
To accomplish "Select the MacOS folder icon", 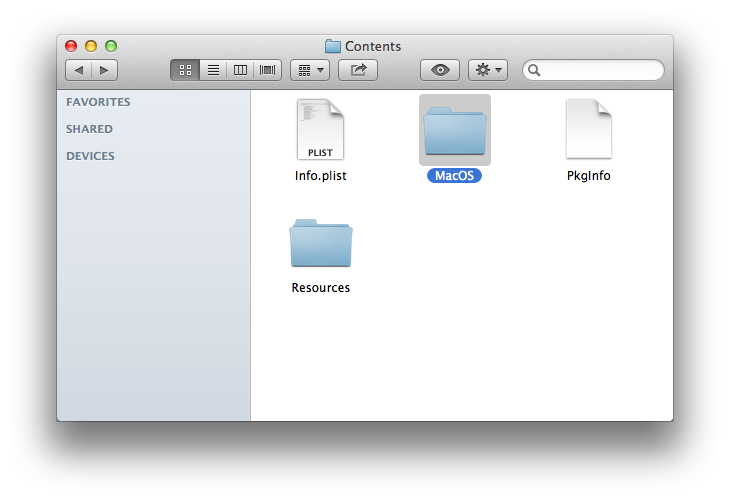I will [x=455, y=132].
